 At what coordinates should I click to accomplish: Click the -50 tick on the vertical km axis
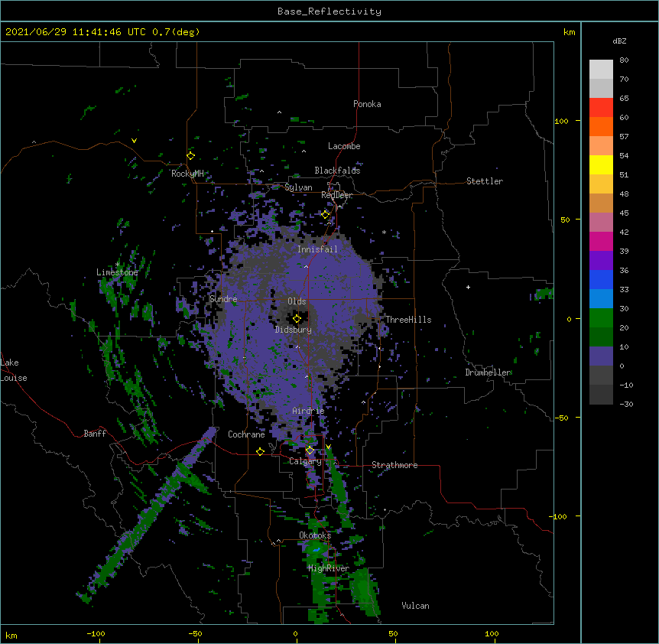click(x=561, y=418)
